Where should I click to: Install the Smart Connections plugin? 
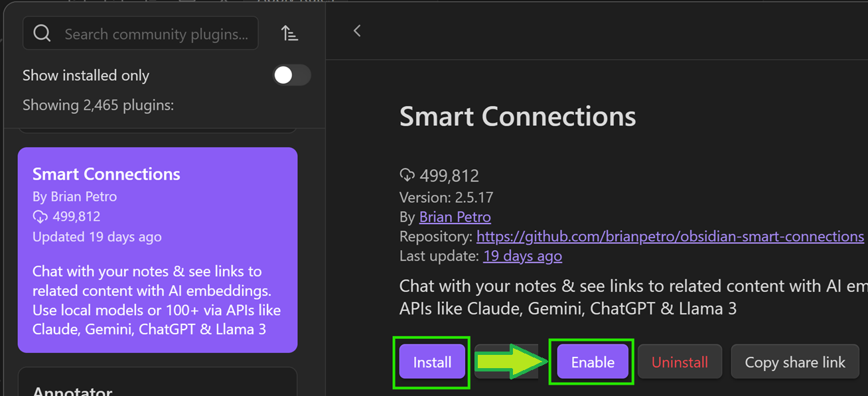(x=431, y=362)
